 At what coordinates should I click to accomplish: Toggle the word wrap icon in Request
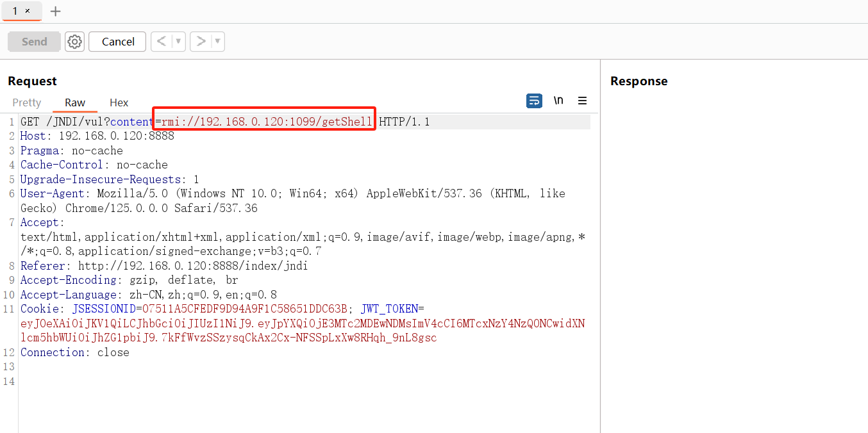[x=534, y=101]
